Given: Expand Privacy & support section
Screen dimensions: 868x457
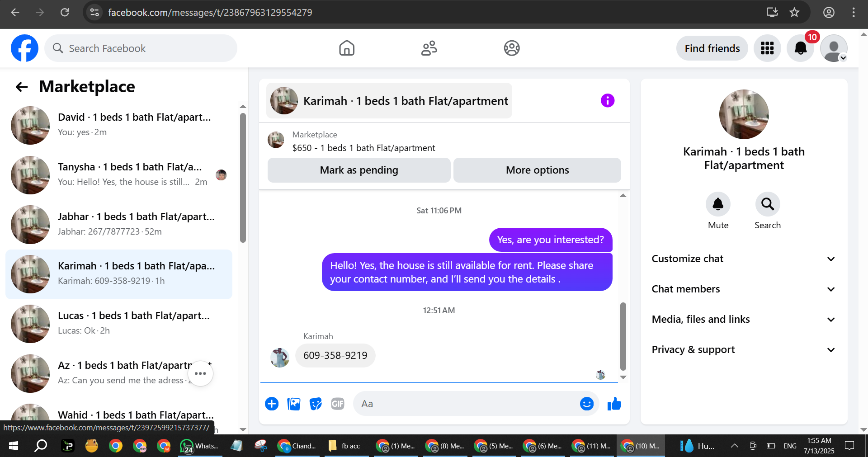Looking at the screenshot, I should point(744,349).
